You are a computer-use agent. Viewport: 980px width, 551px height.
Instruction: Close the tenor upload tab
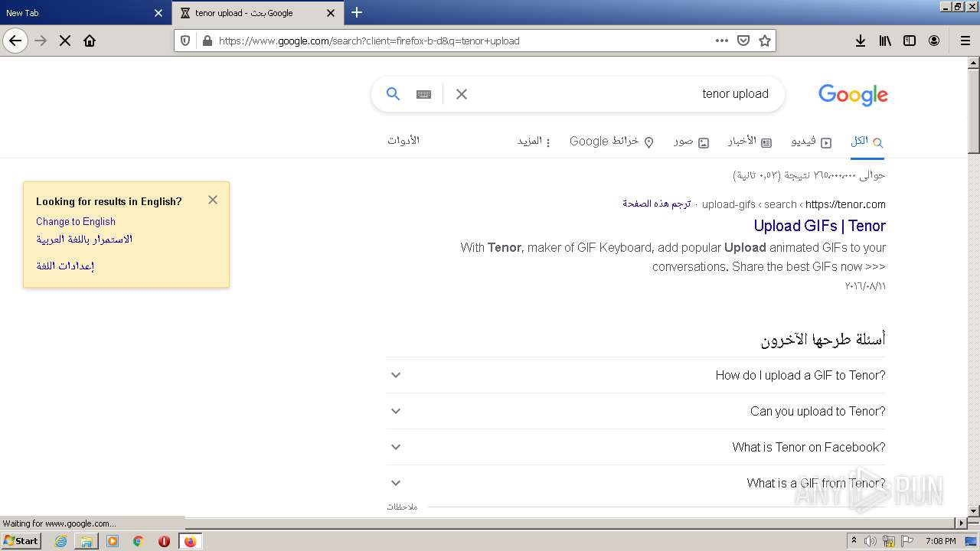331,13
